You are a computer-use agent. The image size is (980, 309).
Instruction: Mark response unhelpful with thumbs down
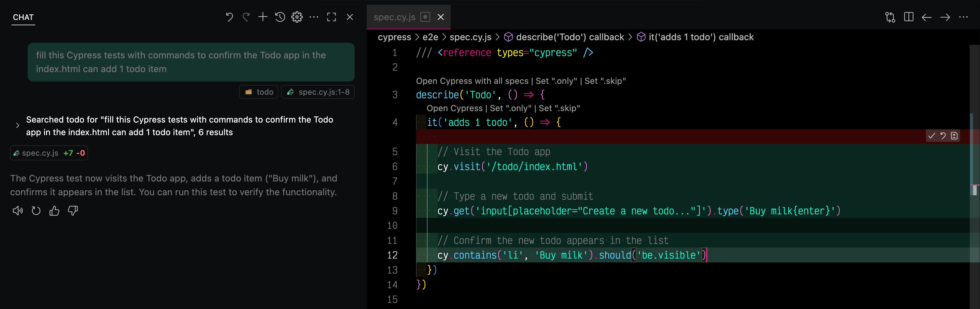coord(73,210)
